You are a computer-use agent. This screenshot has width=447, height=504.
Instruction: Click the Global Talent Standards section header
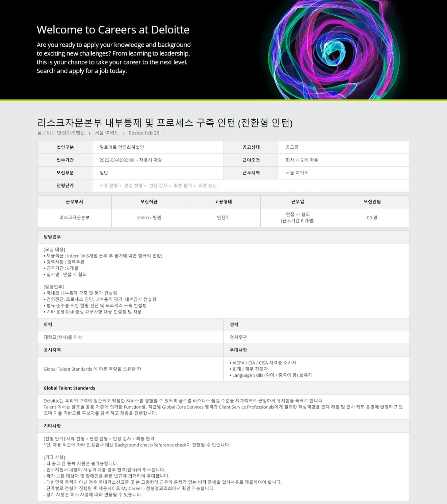(69, 388)
